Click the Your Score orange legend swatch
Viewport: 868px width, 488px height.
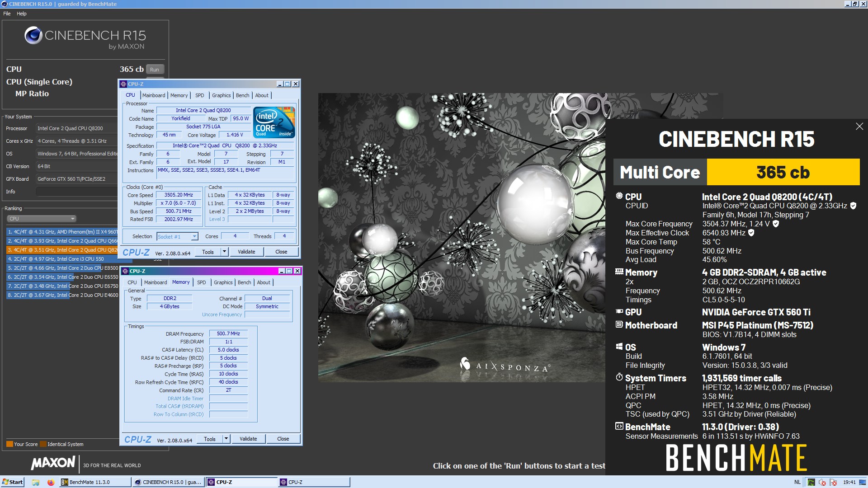9,444
